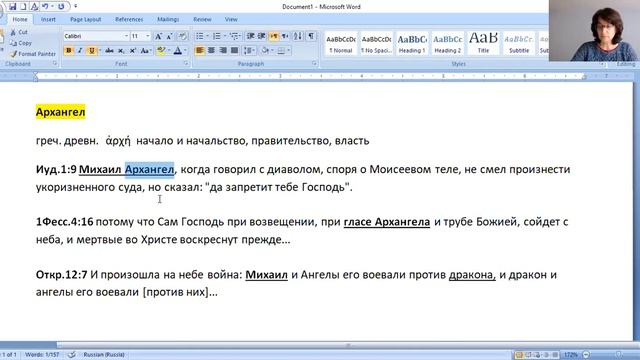Switch to the Home tab
This screenshot has height=360, width=640.
point(20,19)
